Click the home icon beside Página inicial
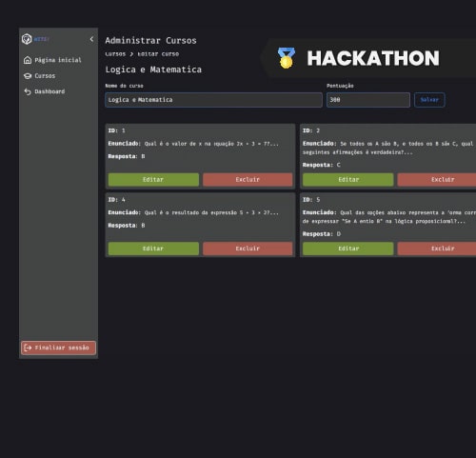 [28, 60]
